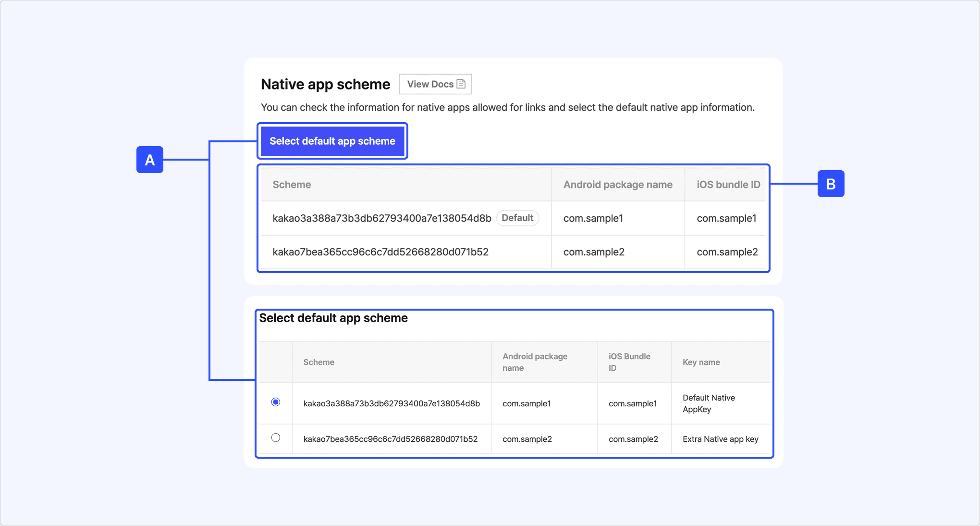Click the Key name column header
This screenshot has width=980, height=526.
(701, 362)
